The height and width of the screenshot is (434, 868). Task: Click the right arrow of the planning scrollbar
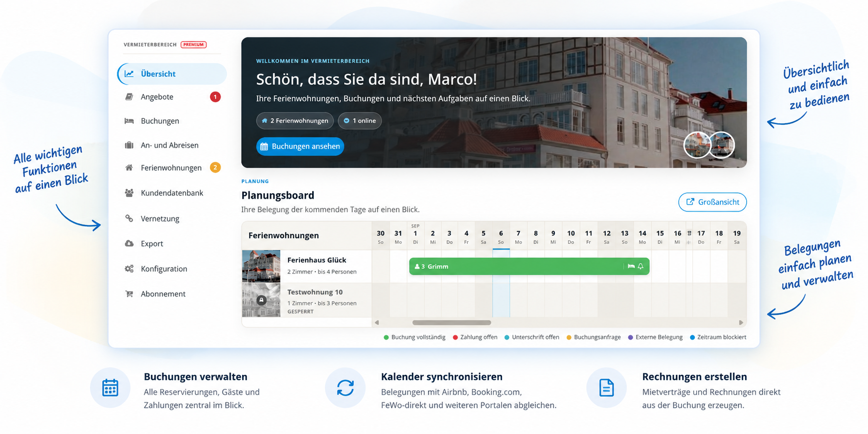(x=741, y=322)
